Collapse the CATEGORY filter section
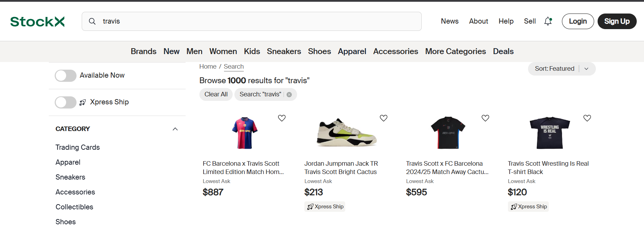 [x=175, y=129]
